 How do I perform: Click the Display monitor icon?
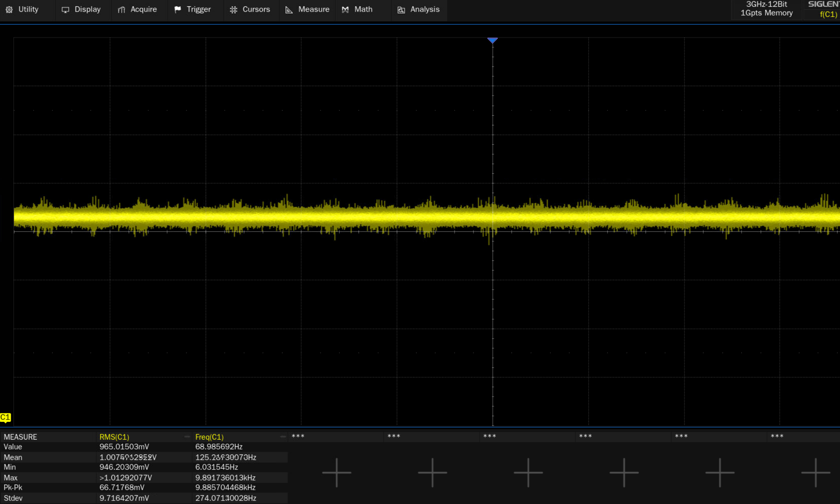(x=65, y=9)
